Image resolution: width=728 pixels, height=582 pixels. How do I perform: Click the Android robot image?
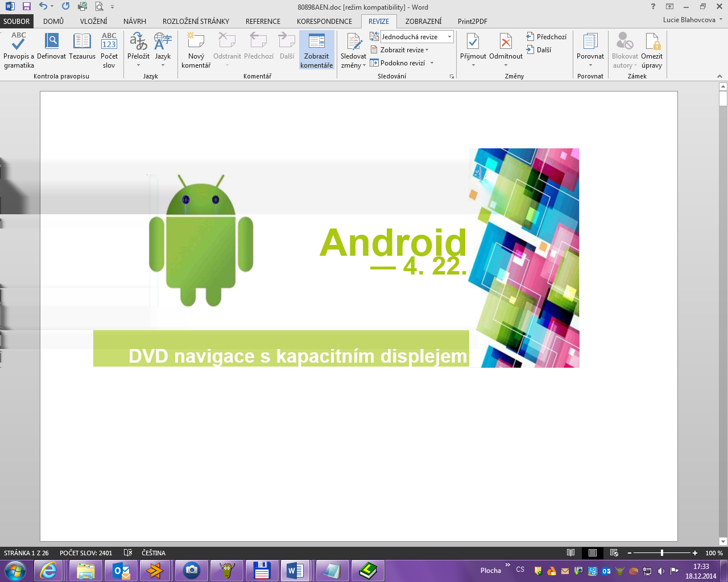(201, 240)
